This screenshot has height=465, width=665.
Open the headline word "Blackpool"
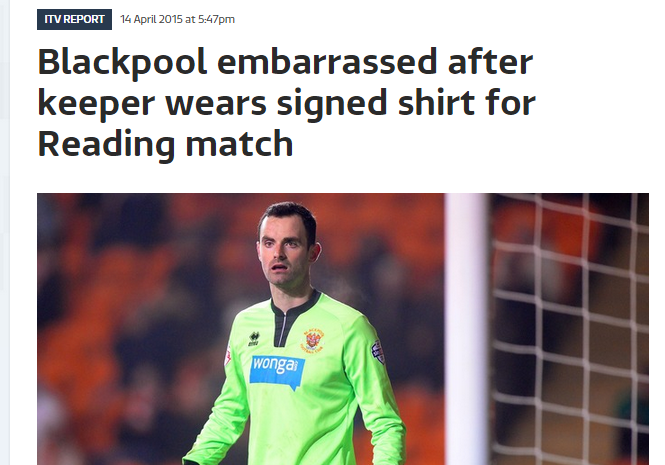[123, 62]
